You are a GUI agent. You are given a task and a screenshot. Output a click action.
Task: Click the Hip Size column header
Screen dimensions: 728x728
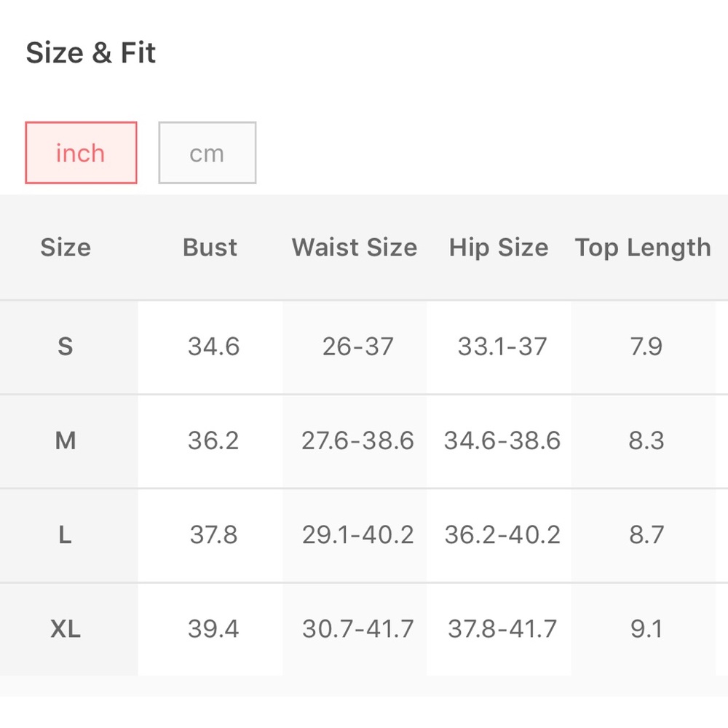tap(499, 247)
